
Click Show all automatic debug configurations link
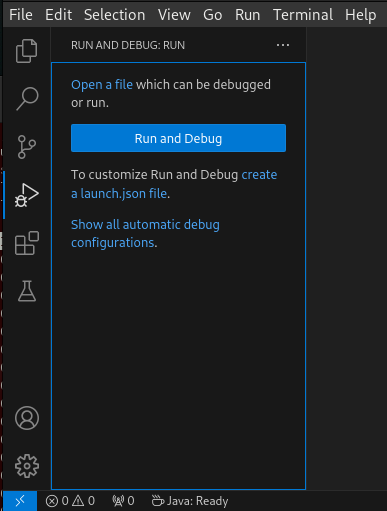tap(145, 234)
